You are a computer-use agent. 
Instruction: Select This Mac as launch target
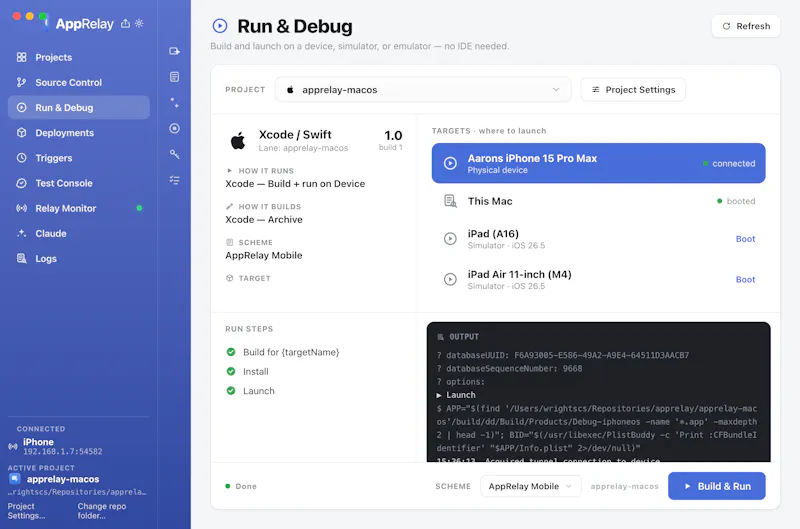(x=598, y=201)
